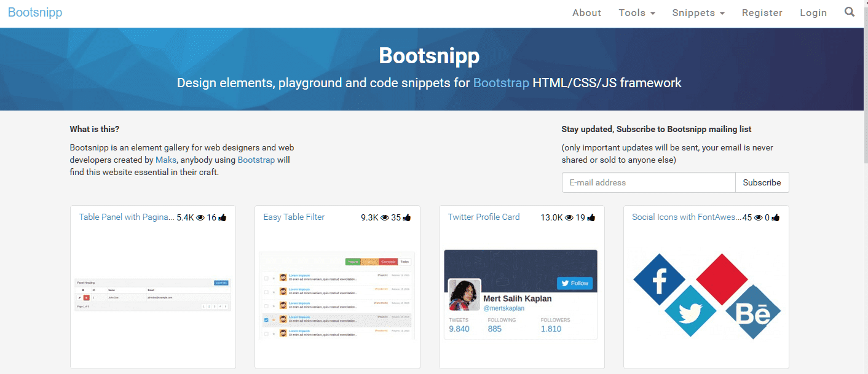Expand the Tools dropdown menu

point(637,13)
